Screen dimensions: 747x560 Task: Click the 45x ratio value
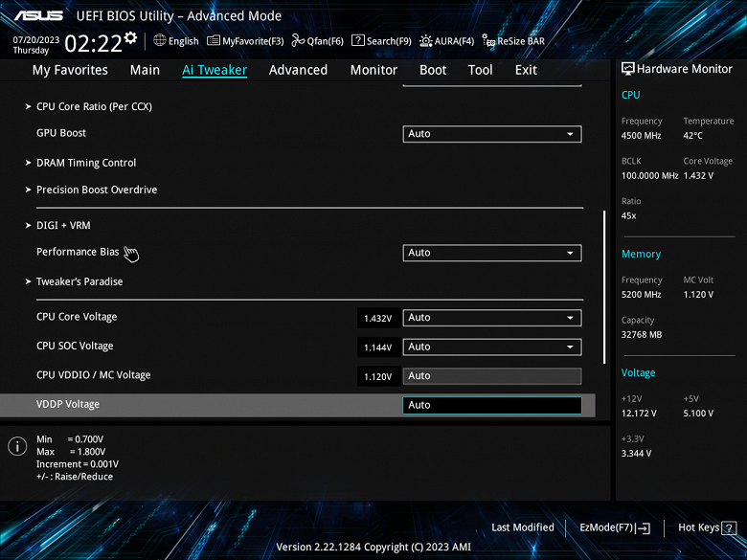(x=628, y=215)
